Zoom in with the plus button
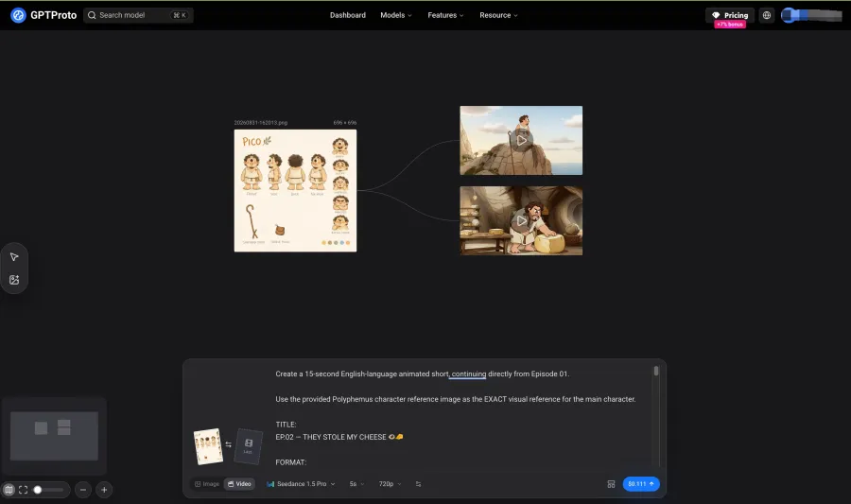Screen dimensions: 851x504 click(104, 490)
